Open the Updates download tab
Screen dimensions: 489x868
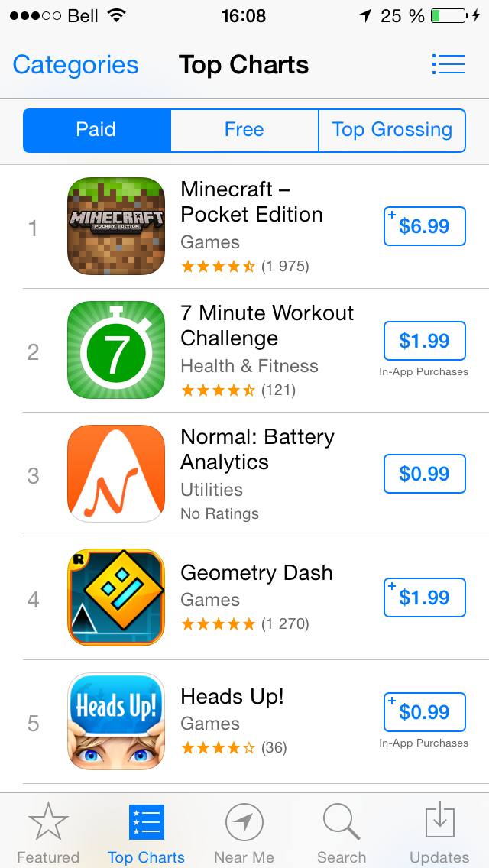click(439, 831)
